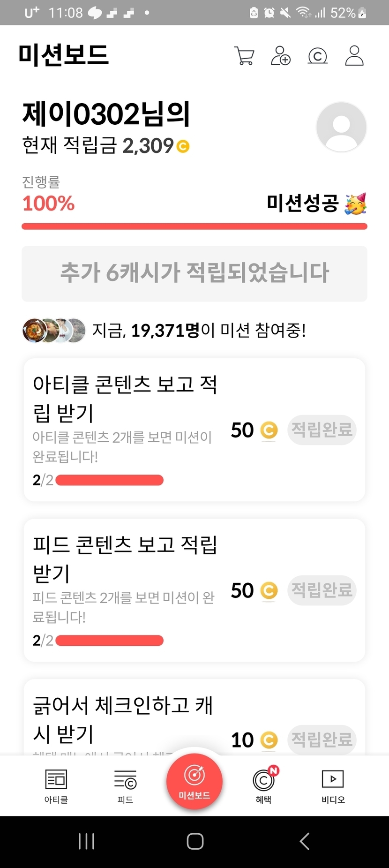The width and height of the screenshot is (389, 868).
Task: Tap the gold coin beside 2,309 balance
Action: (183, 146)
